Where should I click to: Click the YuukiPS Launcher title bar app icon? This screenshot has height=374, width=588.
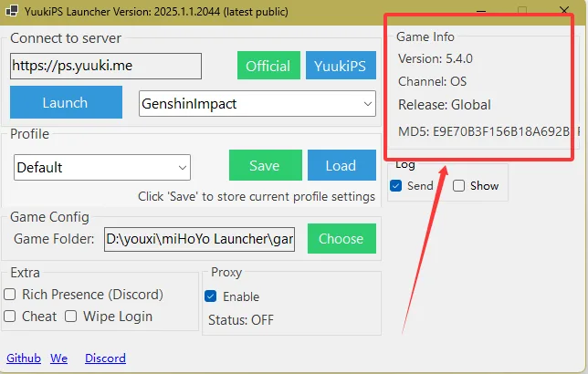pyautogui.click(x=12, y=11)
